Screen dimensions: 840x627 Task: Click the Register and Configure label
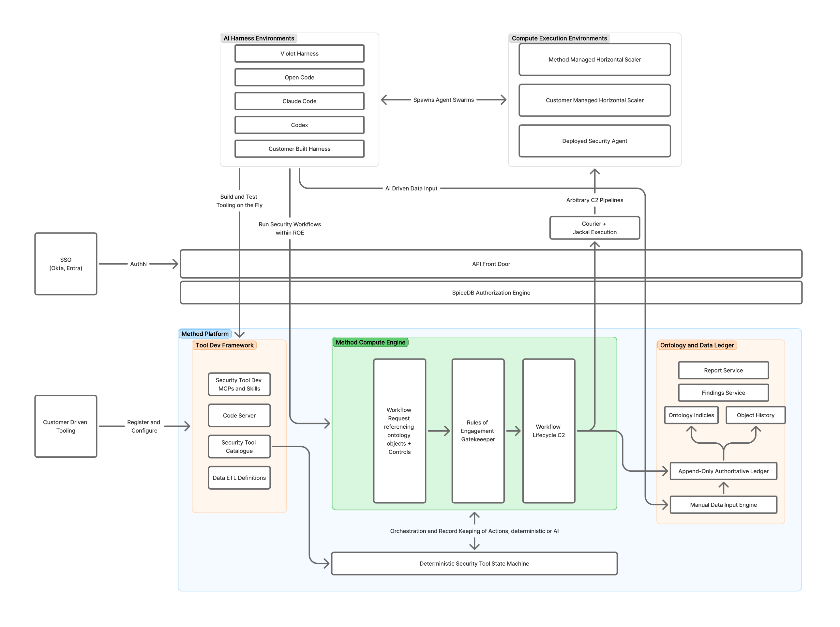[x=144, y=426]
